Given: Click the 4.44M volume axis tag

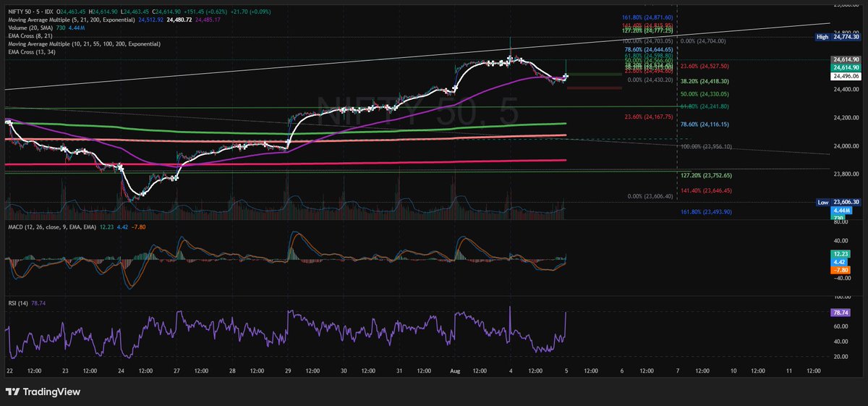Looking at the screenshot, I should click(842, 211).
